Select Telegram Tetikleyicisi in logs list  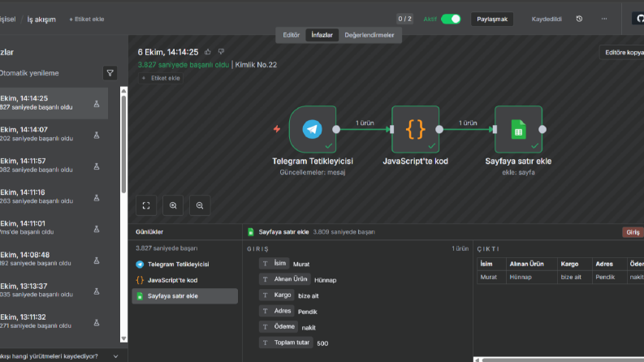(185, 265)
